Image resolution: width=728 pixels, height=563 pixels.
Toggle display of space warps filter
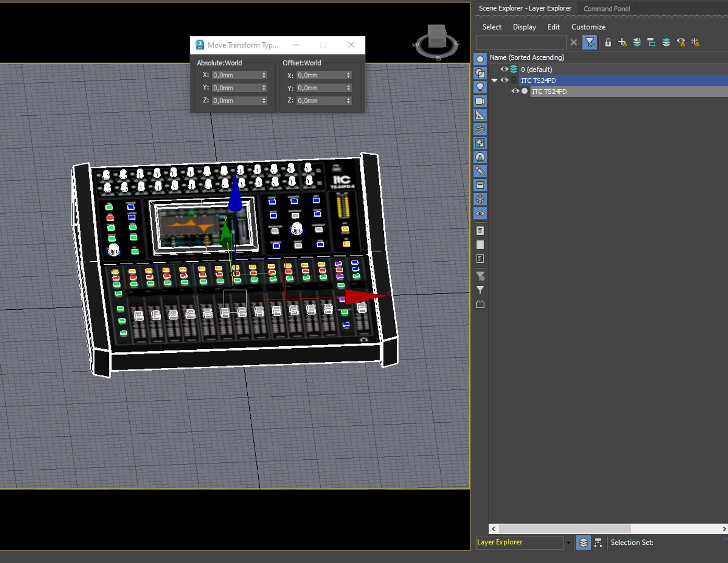480,129
